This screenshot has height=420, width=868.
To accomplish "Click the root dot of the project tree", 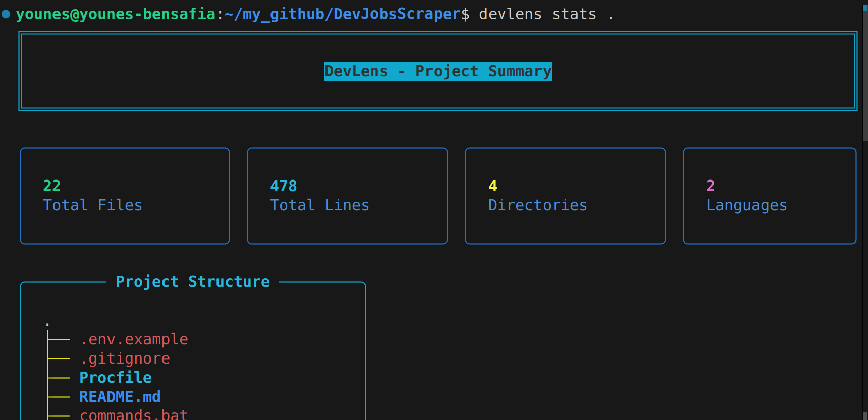I will (x=47, y=324).
